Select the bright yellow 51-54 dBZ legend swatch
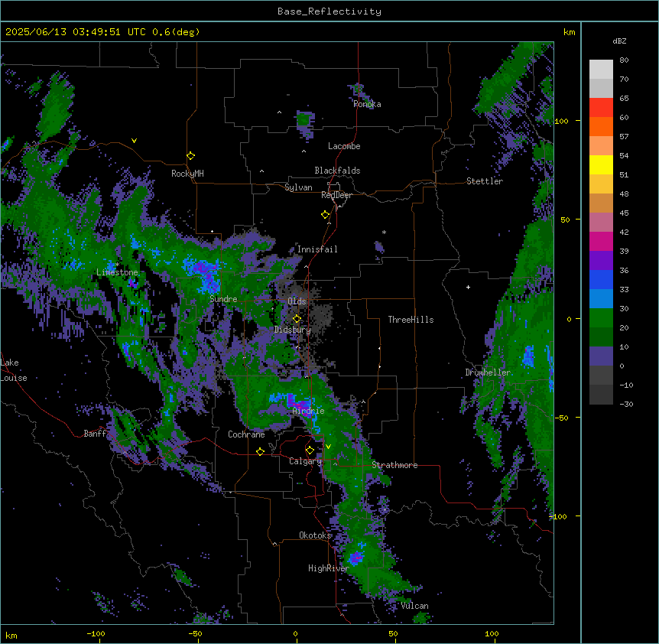Viewport: 659px width, 644px height. tap(601, 164)
